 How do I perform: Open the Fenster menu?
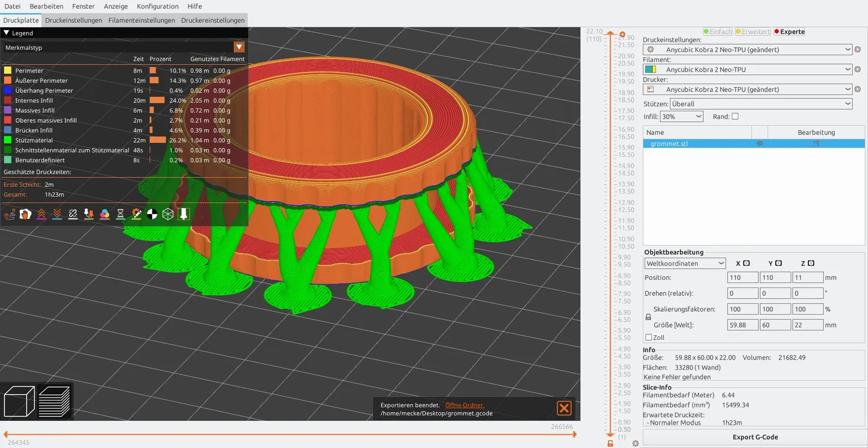(x=84, y=7)
